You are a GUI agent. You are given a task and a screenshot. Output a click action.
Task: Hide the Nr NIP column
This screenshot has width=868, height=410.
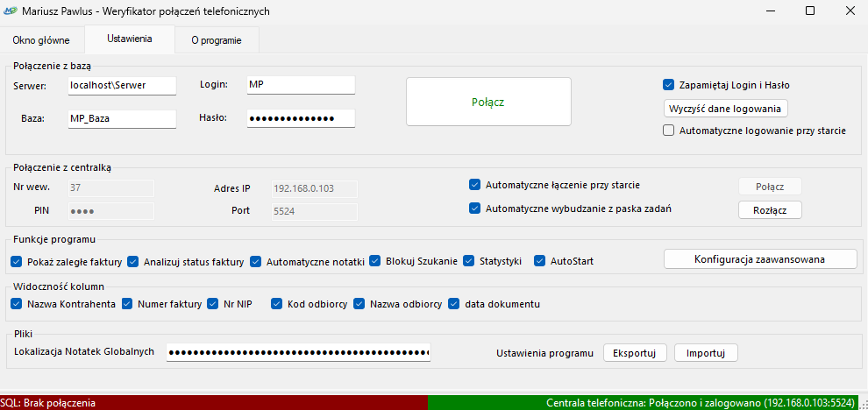coord(213,304)
